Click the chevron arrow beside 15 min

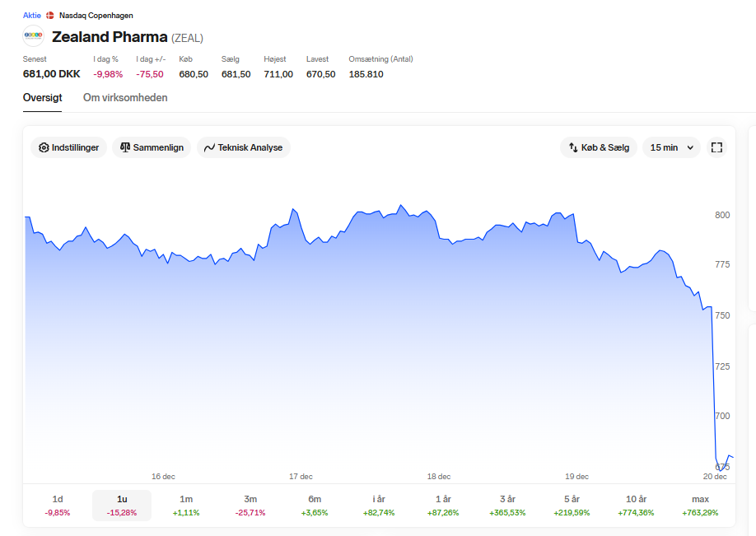690,147
